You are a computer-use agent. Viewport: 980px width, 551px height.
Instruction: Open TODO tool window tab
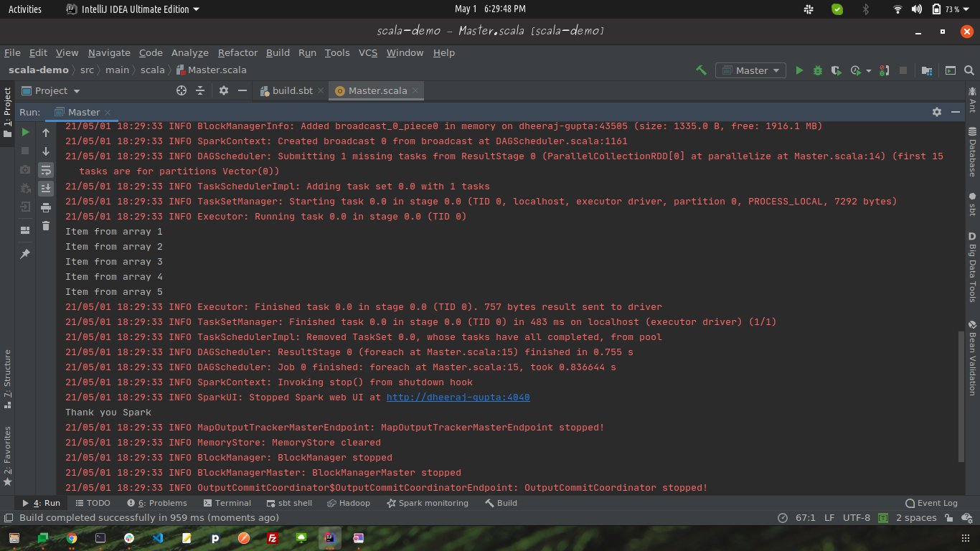click(93, 503)
